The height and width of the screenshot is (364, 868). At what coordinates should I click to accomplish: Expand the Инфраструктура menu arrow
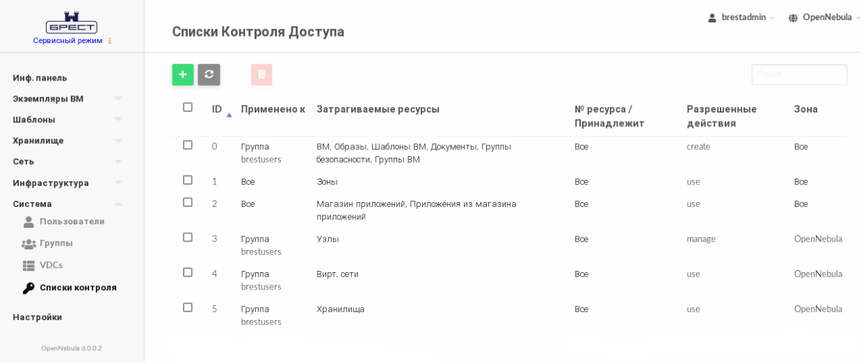click(x=119, y=184)
